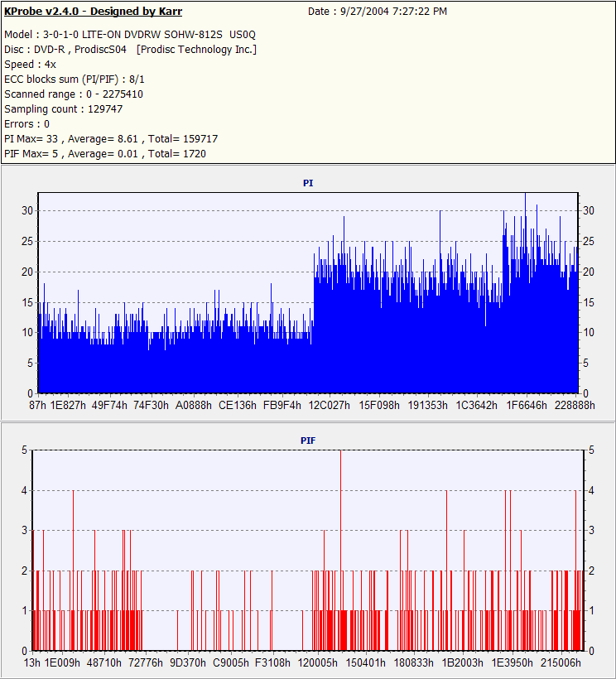Click the PI chart 12C027h axis label

point(329,405)
